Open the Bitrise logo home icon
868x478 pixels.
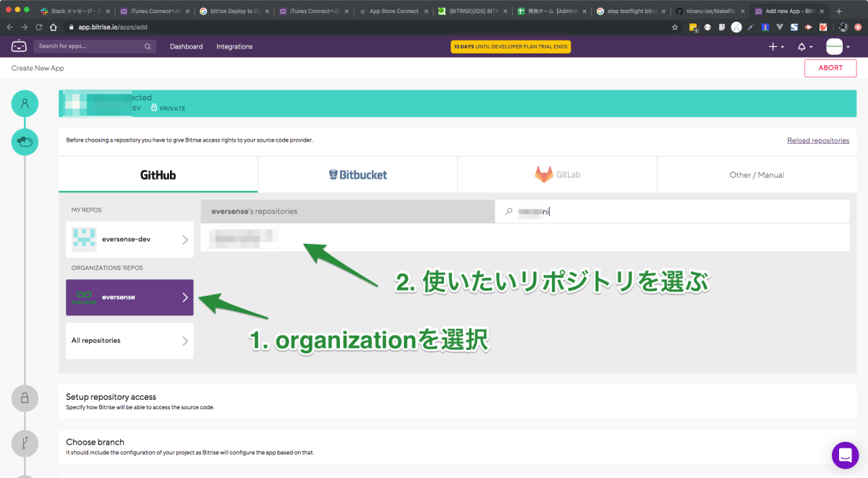[x=19, y=46]
